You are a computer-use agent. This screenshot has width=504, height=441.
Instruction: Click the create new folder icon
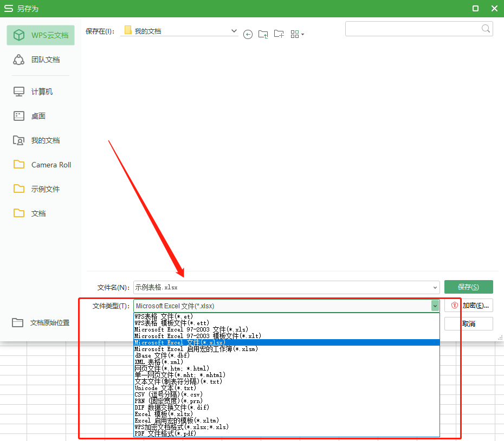pyautogui.click(x=279, y=34)
